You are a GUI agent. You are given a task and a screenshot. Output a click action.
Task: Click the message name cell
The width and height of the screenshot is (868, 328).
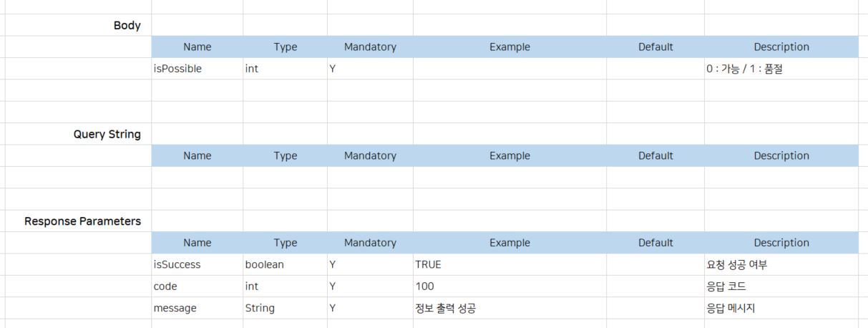[x=175, y=308]
